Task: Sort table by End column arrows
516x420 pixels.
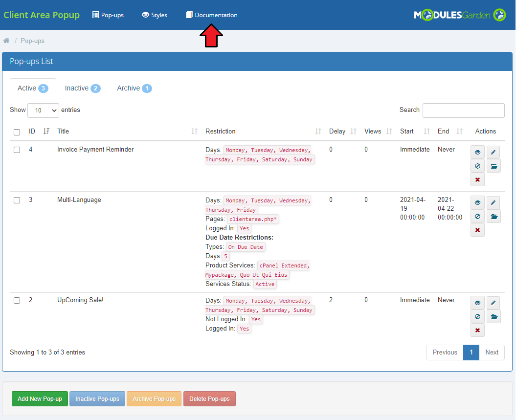Action: [x=460, y=132]
